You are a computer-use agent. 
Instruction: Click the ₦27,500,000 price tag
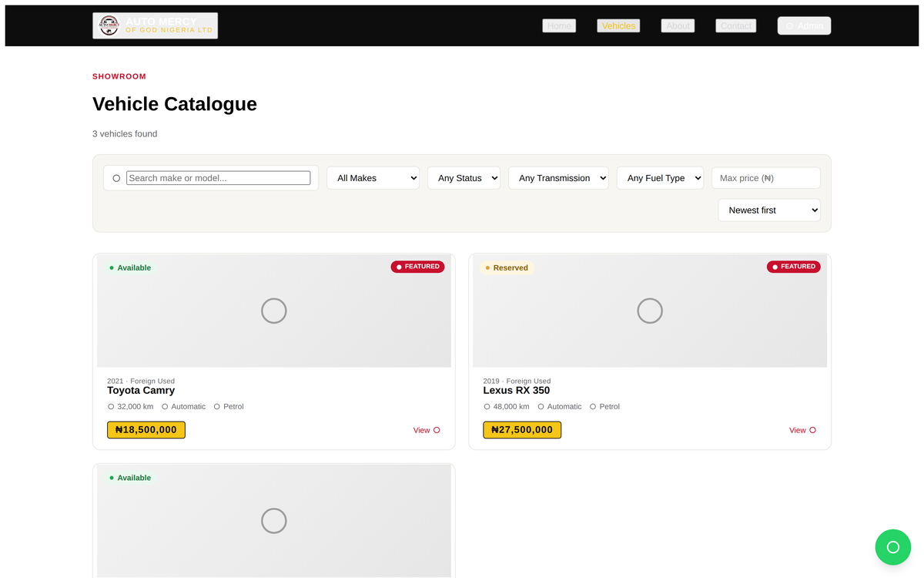click(522, 430)
